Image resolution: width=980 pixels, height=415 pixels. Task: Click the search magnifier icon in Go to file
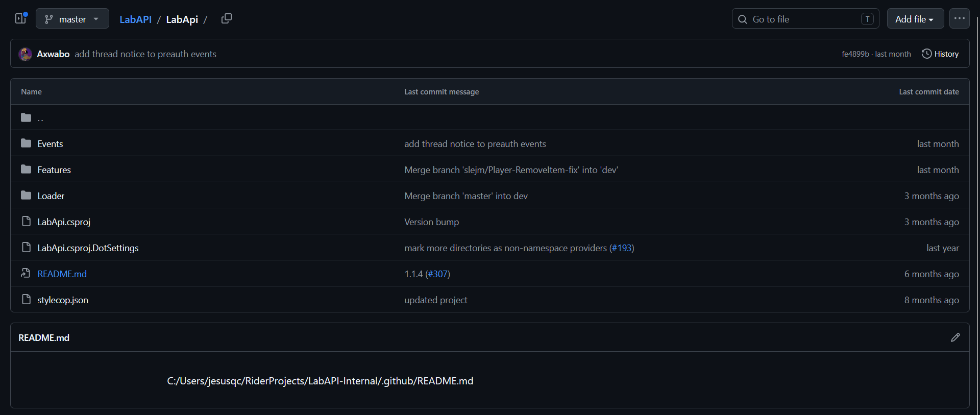[743, 19]
